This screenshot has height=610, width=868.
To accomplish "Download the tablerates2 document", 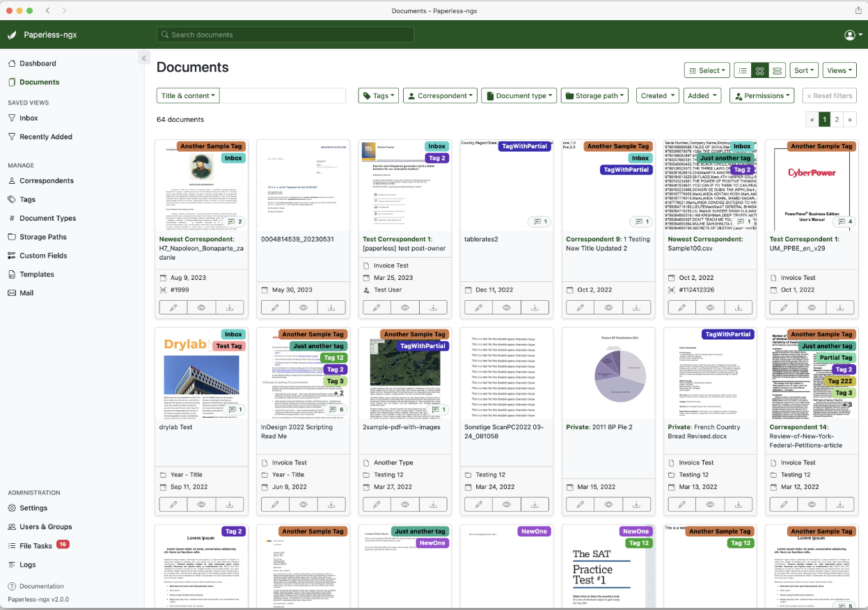I will coord(535,307).
